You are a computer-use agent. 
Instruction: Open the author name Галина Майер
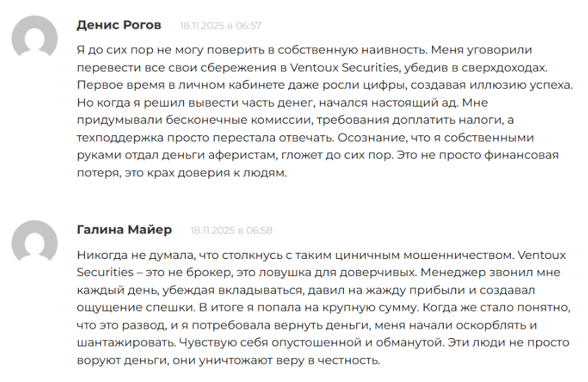click(124, 230)
